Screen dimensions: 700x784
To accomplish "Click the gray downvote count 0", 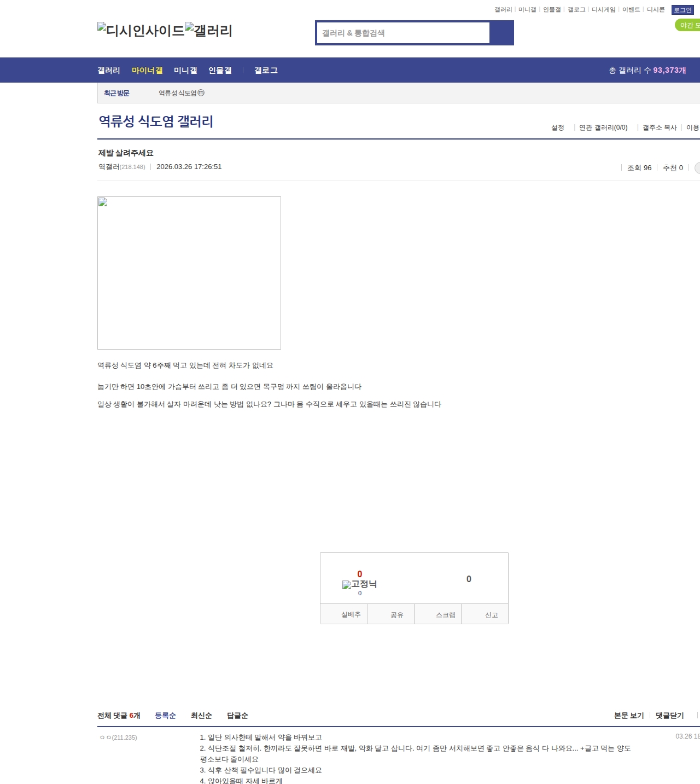I will pos(469,579).
